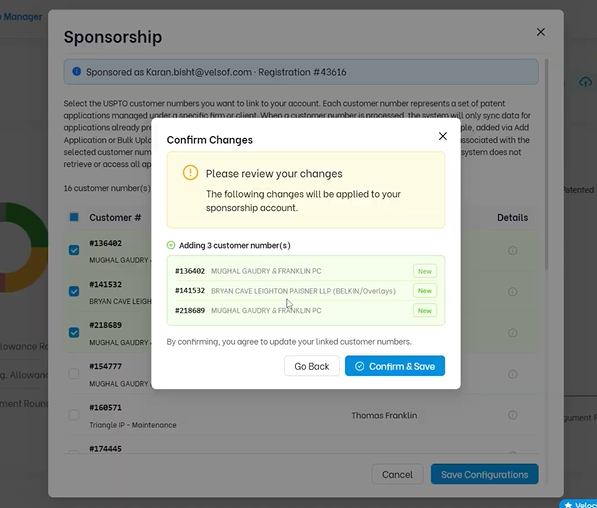Click the Sponsorship modal vertical scrollbar
The image size is (597, 508).
tap(546, 164)
